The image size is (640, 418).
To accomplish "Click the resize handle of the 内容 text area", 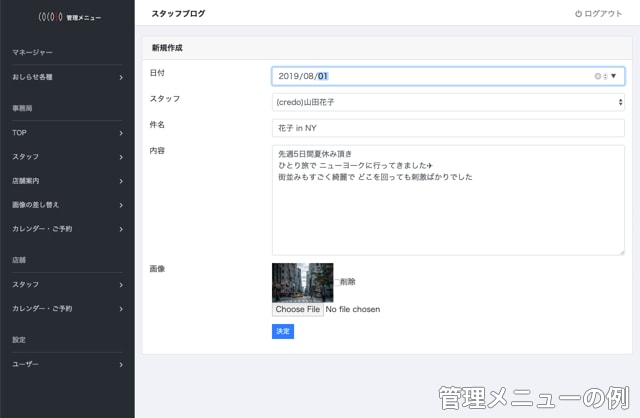I will 622,253.
